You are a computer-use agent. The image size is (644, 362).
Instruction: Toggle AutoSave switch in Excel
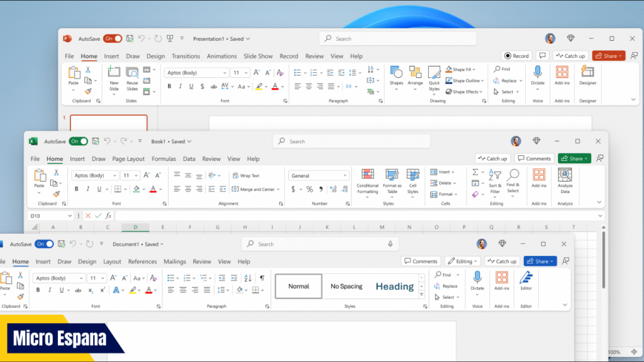pos(79,141)
